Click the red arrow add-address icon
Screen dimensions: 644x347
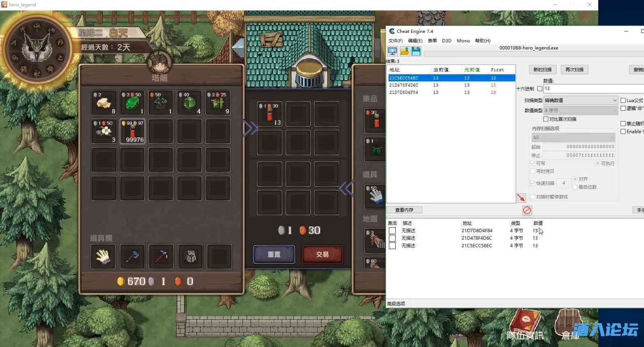[x=521, y=198]
